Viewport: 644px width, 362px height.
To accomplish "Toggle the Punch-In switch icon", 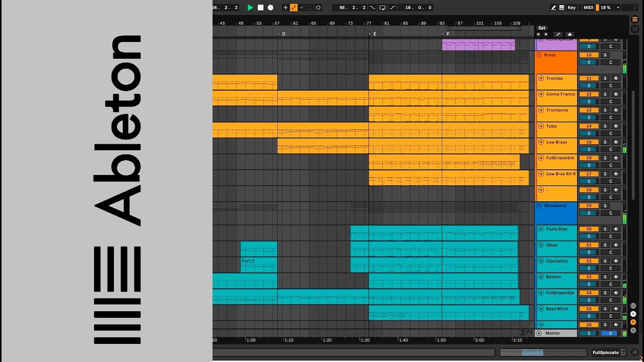I will [373, 8].
